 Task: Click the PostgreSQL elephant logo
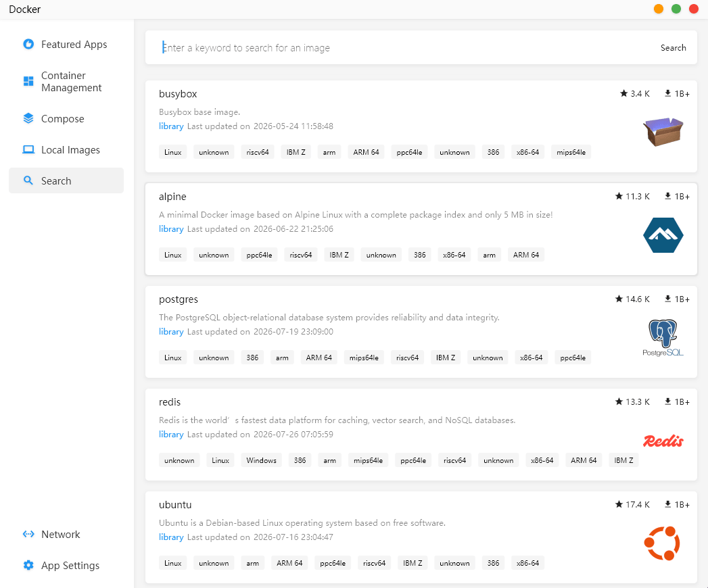click(663, 337)
